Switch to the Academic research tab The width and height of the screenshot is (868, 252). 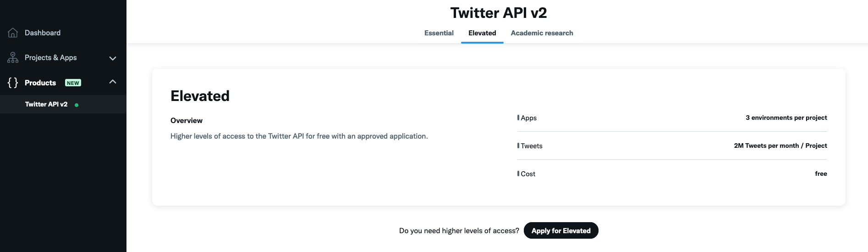click(542, 33)
